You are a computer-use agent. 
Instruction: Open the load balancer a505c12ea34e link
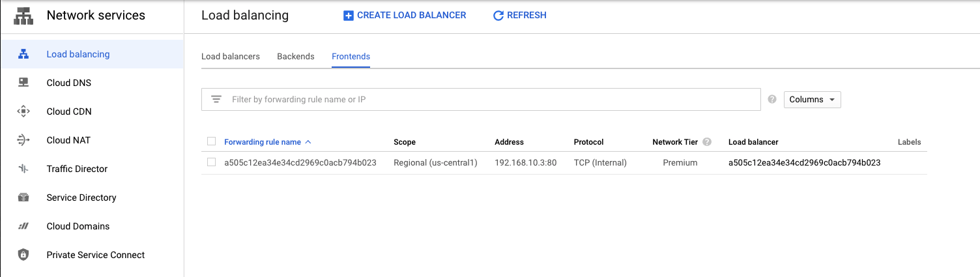[x=804, y=163]
